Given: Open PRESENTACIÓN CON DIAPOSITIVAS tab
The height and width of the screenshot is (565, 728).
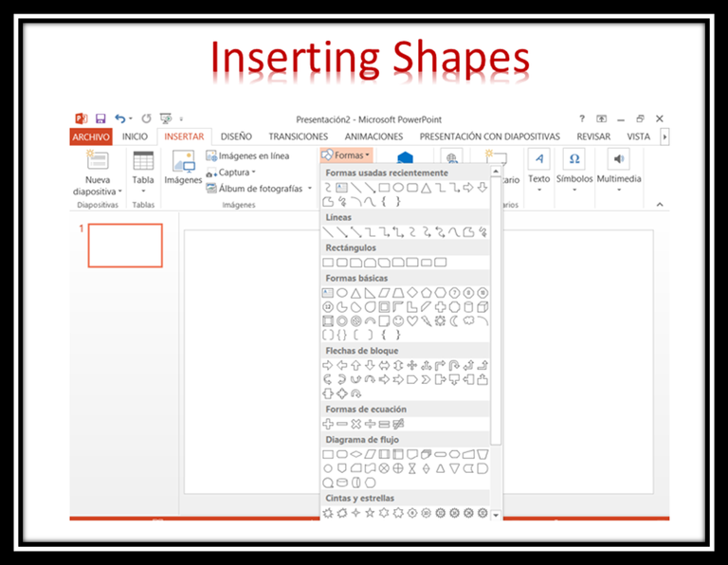Looking at the screenshot, I should (490, 137).
